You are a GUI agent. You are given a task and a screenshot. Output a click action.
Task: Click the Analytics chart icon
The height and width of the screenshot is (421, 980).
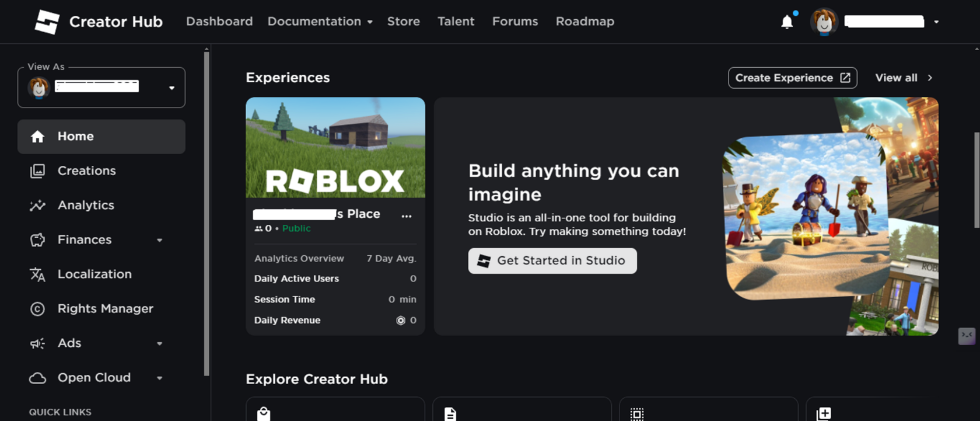[x=37, y=206]
